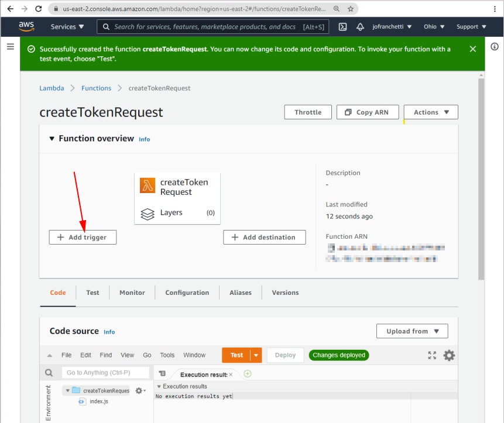Click inside the Go to Anything search field

click(105, 373)
